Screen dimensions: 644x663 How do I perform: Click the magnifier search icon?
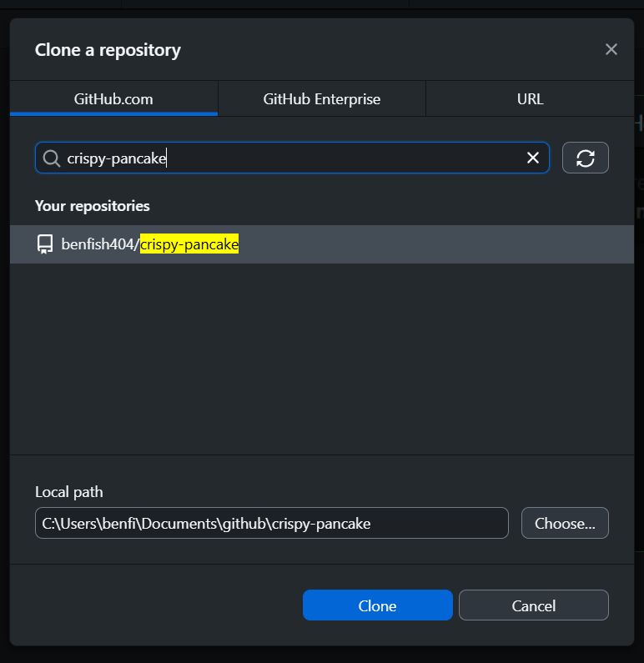(52, 158)
